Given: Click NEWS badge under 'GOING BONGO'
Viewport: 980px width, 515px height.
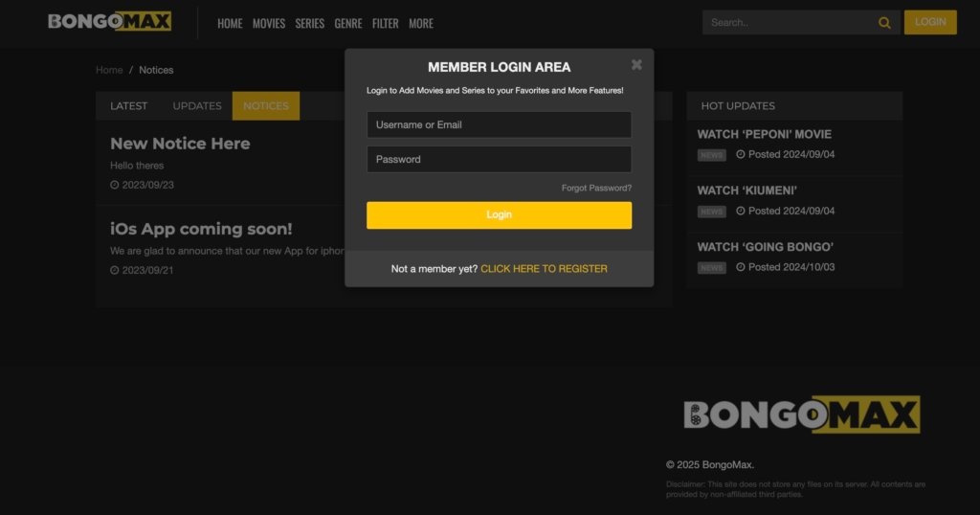Looking at the screenshot, I should (711, 268).
